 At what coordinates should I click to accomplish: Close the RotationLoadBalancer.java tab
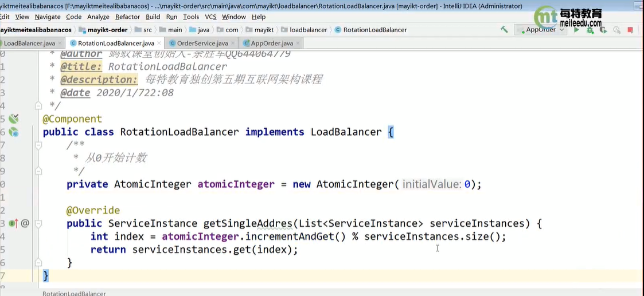pyautogui.click(x=159, y=43)
